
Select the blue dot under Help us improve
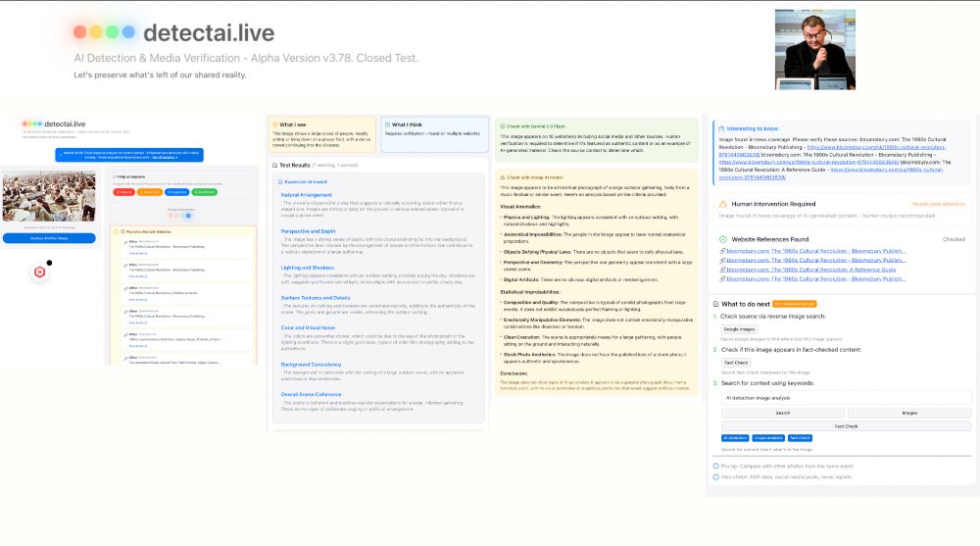point(188,216)
